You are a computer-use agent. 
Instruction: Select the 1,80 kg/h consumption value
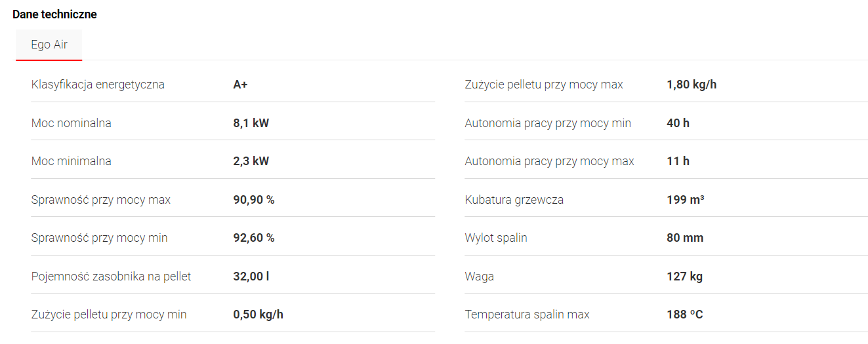coord(692,85)
